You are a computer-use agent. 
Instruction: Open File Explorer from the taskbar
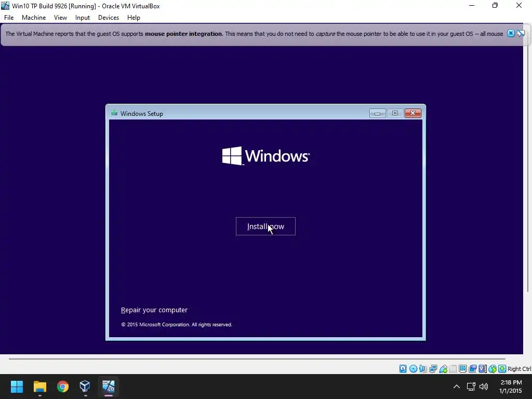point(39,387)
